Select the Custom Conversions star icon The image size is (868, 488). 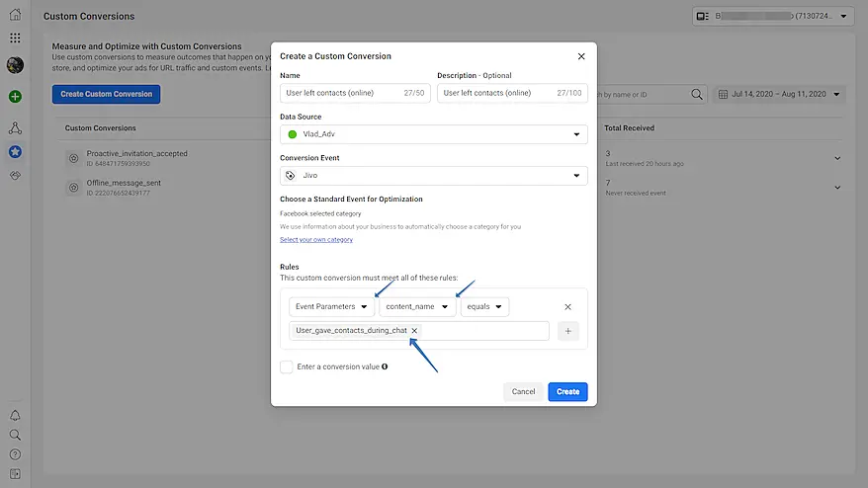[15, 152]
